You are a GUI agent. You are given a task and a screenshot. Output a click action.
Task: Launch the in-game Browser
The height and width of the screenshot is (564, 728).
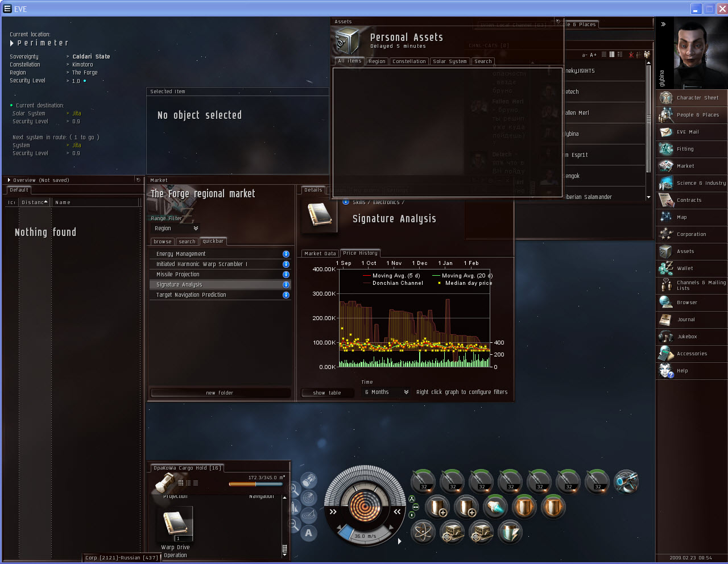pyautogui.click(x=692, y=302)
